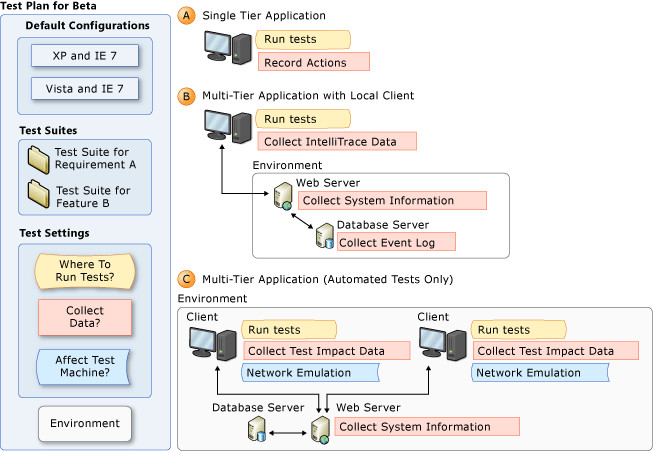Select the Vista and IE 7 configuration box
The height and width of the screenshot is (452, 653).
click(x=84, y=89)
